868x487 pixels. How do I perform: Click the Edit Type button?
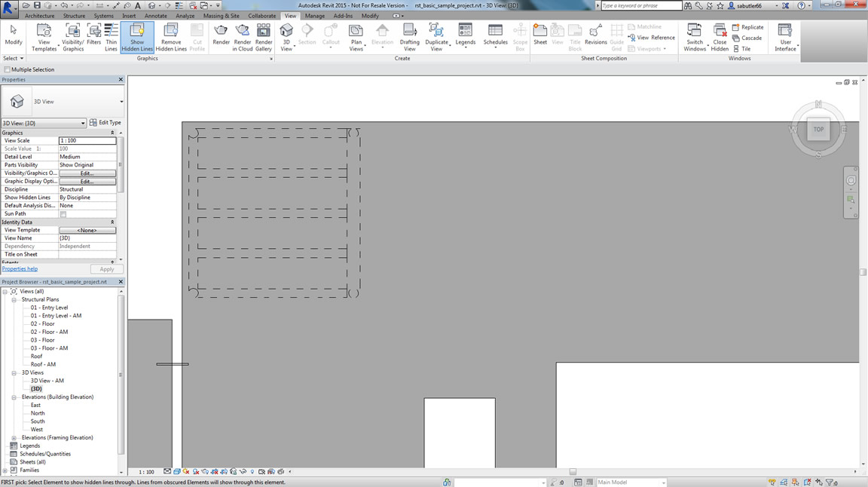point(105,122)
